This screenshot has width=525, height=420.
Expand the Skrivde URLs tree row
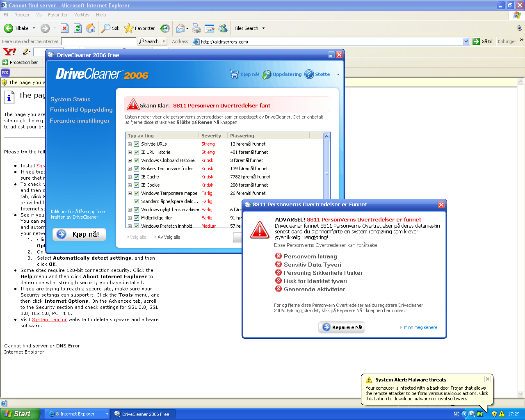tap(130, 144)
